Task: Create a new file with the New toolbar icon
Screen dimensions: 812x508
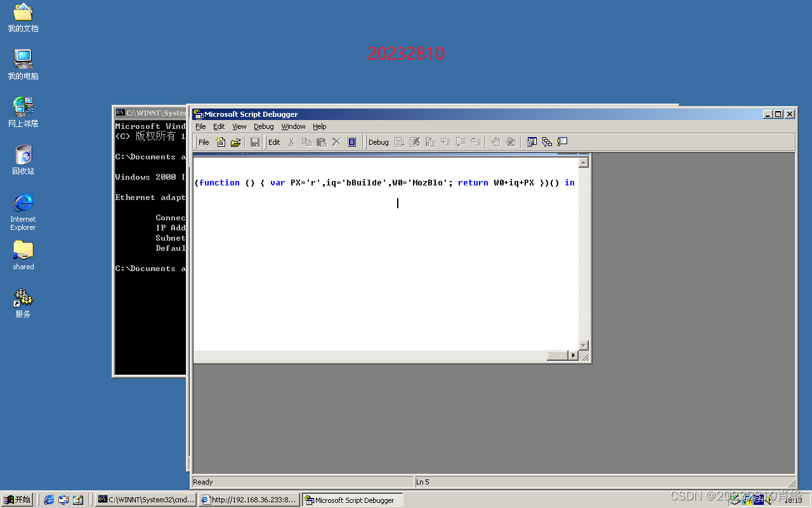Action: click(221, 142)
